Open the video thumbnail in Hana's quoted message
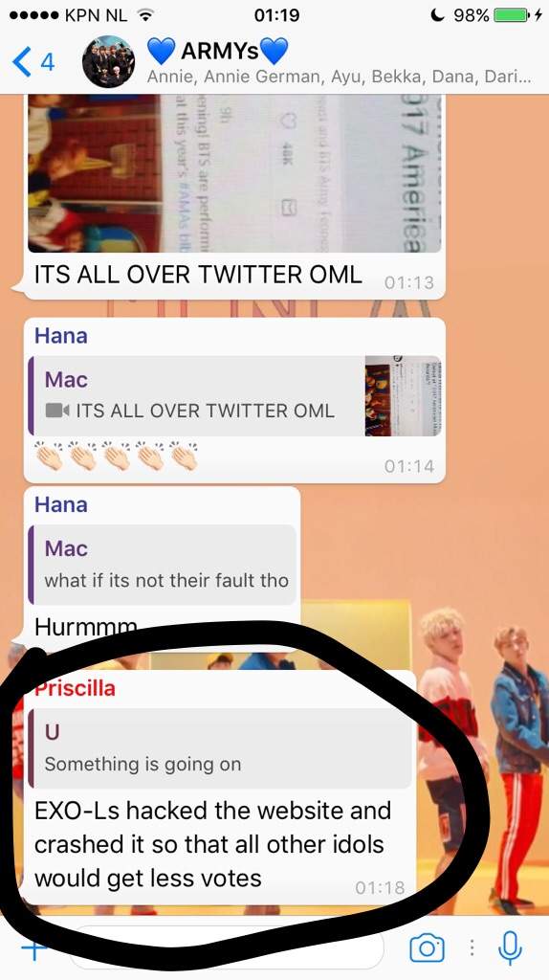Image resolution: width=549 pixels, height=980 pixels. point(403,395)
